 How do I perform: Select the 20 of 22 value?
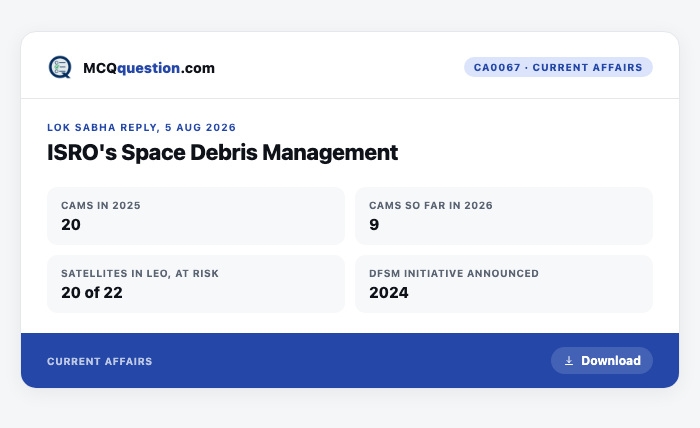(92, 293)
